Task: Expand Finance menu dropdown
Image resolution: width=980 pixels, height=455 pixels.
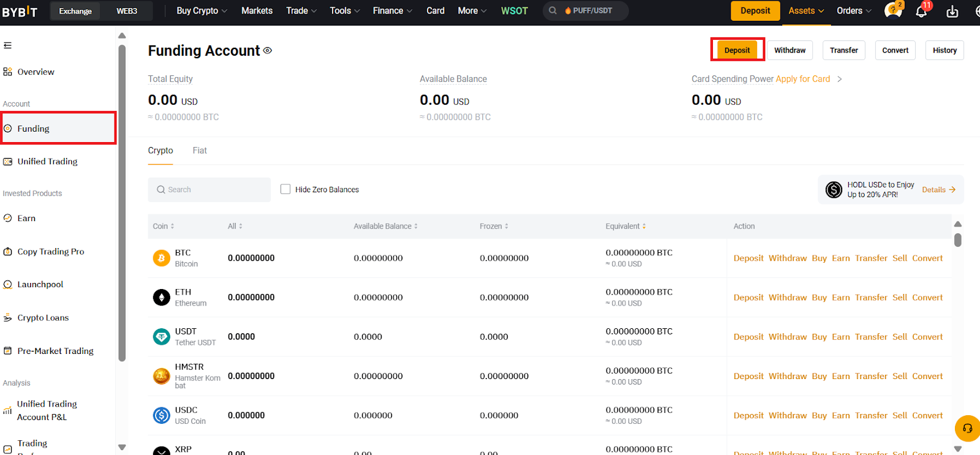Action: (x=393, y=10)
